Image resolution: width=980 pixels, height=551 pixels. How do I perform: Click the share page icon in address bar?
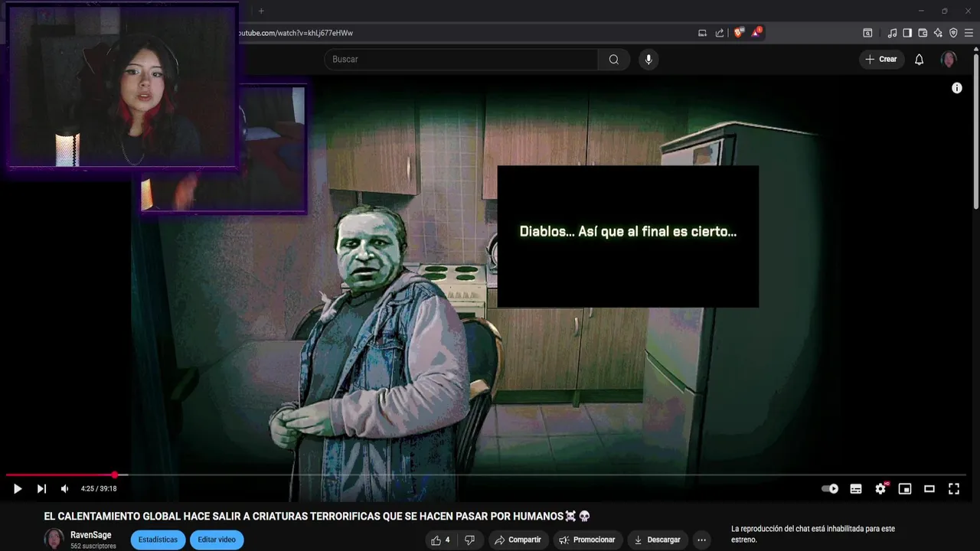pos(720,33)
